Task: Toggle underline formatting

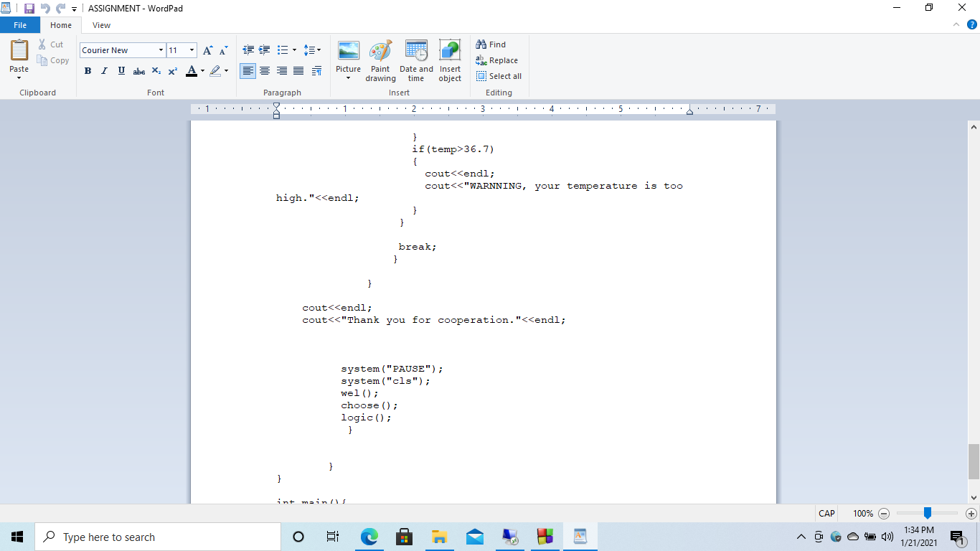Action: tap(121, 71)
